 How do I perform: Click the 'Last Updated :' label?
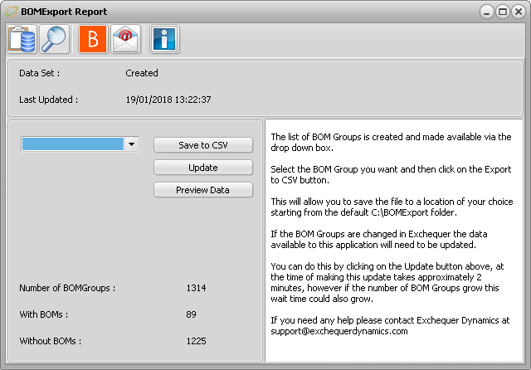[x=48, y=100]
